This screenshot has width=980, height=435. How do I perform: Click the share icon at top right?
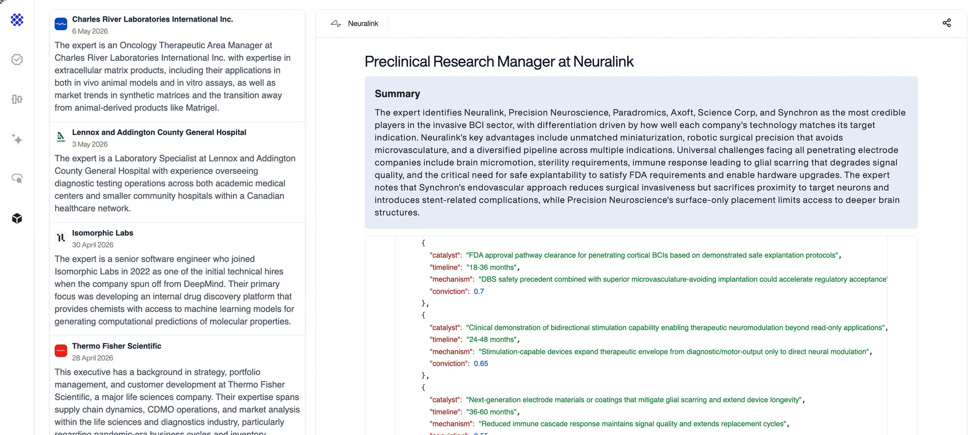coord(947,23)
